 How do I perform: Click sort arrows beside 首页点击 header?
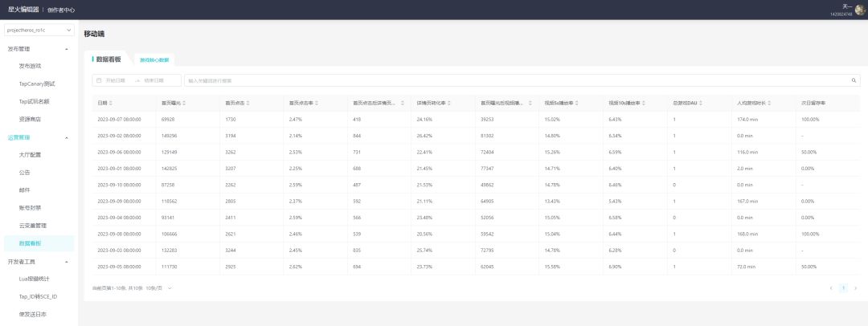[248, 103]
